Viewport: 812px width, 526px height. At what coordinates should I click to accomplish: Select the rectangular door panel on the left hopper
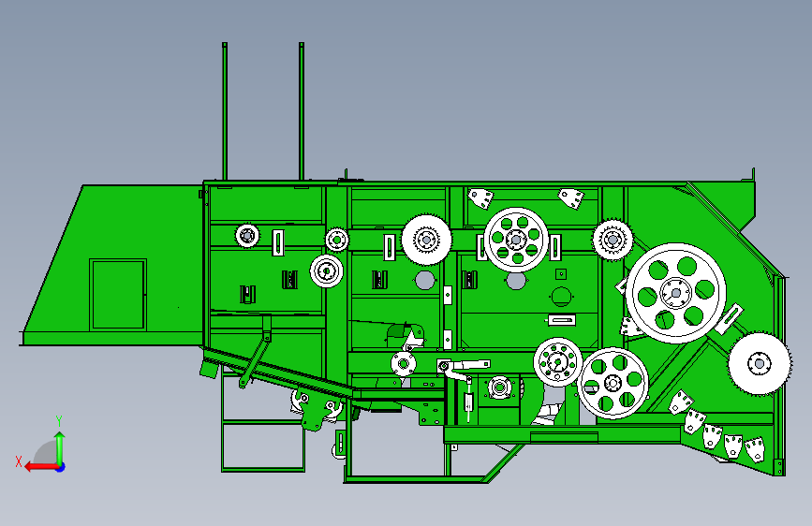click(118, 295)
